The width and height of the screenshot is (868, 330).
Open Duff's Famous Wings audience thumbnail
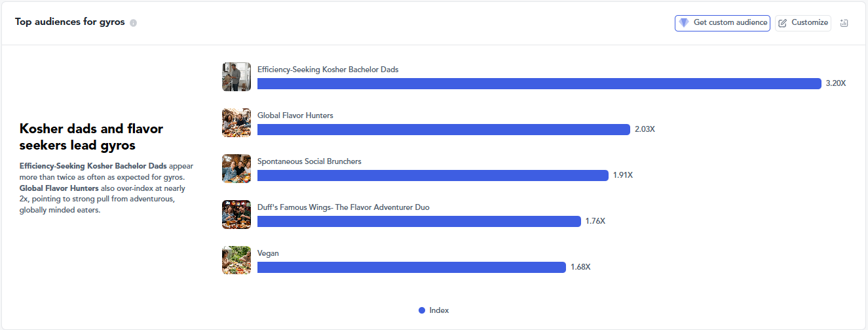coord(236,215)
